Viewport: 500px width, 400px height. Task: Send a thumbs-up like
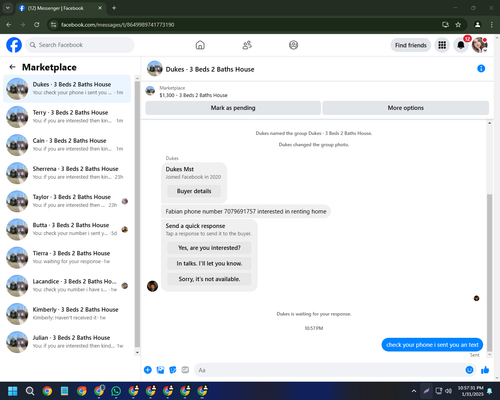[x=485, y=370]
